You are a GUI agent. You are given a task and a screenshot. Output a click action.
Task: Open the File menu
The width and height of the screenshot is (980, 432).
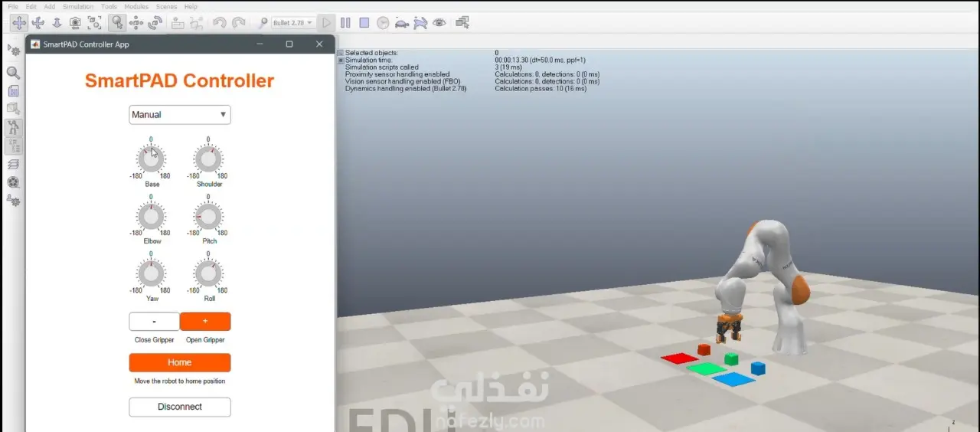coord(13,6)
